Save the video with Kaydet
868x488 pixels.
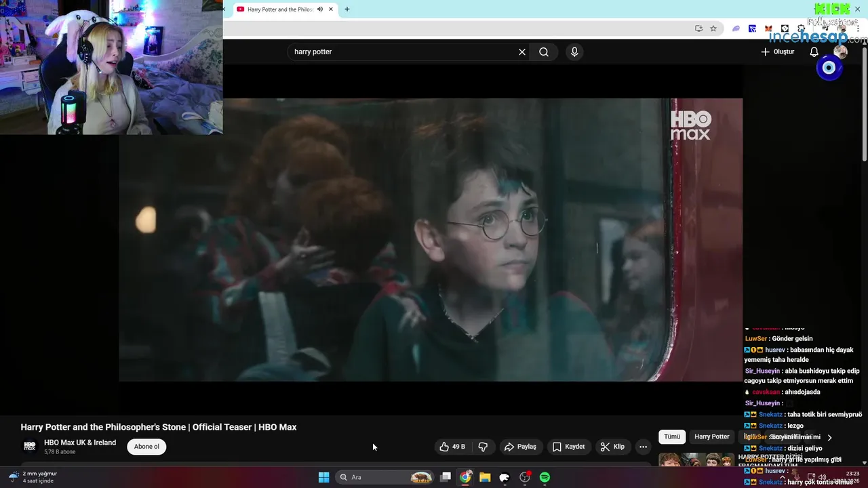568,447
